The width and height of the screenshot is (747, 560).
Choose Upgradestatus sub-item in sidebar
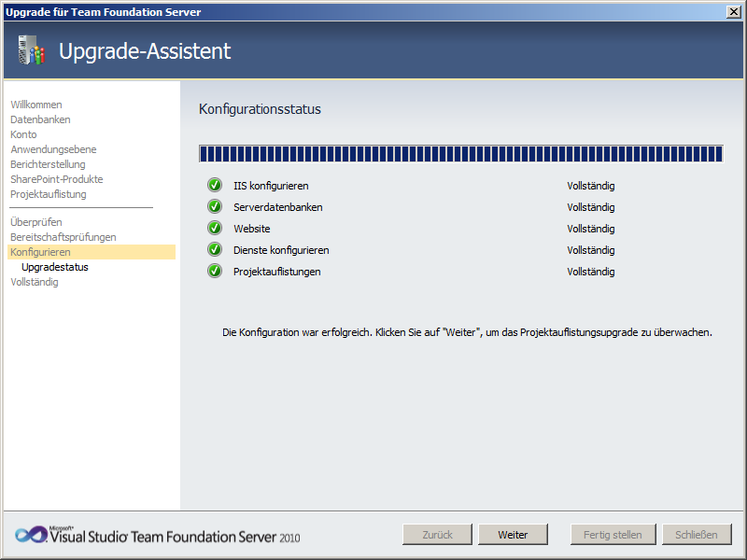point(55,267)
